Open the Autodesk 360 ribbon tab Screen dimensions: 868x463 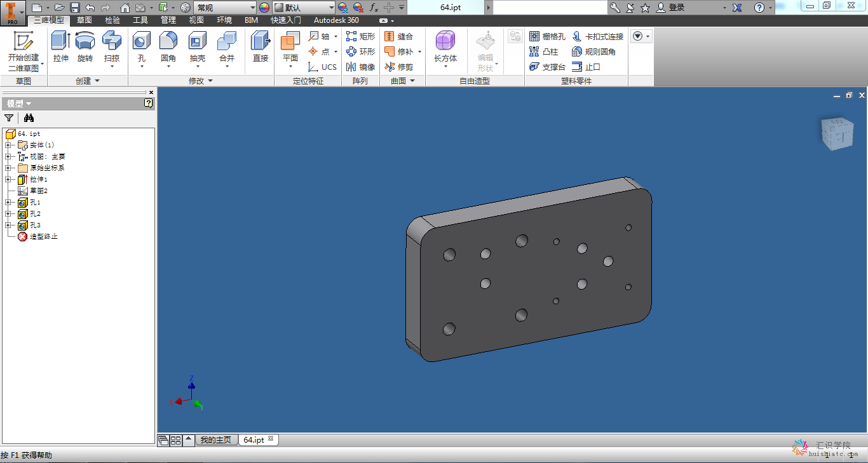[x=336, y=20]
